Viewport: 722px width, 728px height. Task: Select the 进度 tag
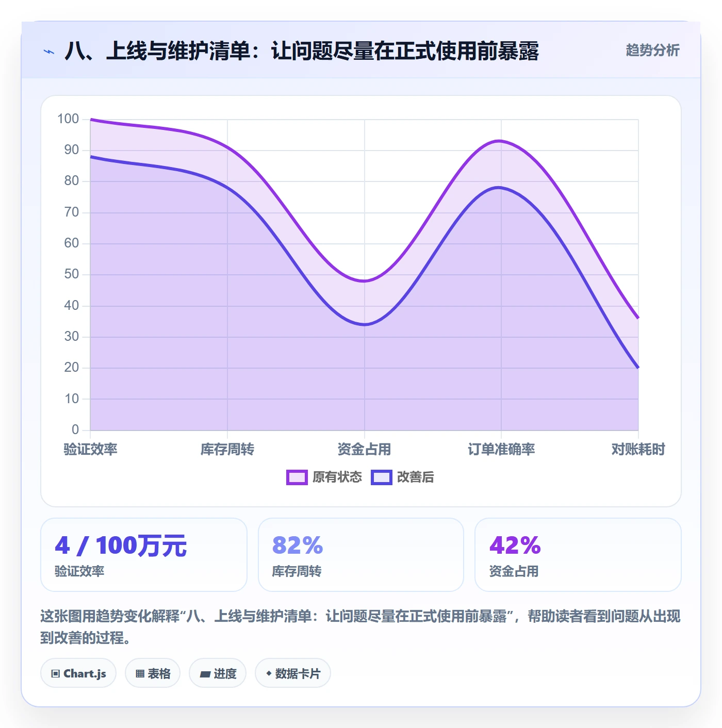[x=218, y=673]
